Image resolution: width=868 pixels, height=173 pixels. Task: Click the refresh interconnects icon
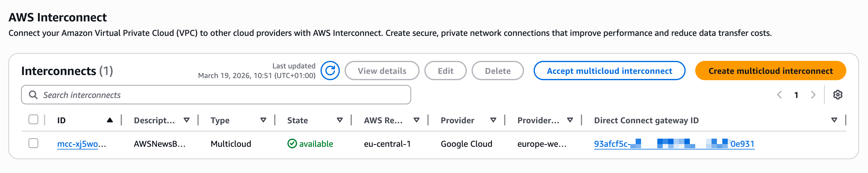pos(330,71)
